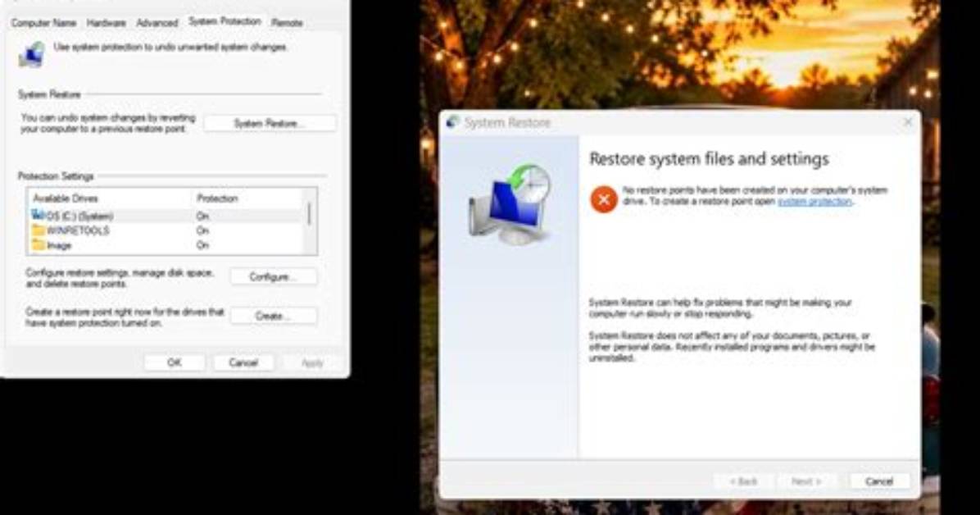Open Configure... restore settings
Viewport: 980px width, 515px height.
click(x=273, y=276)
